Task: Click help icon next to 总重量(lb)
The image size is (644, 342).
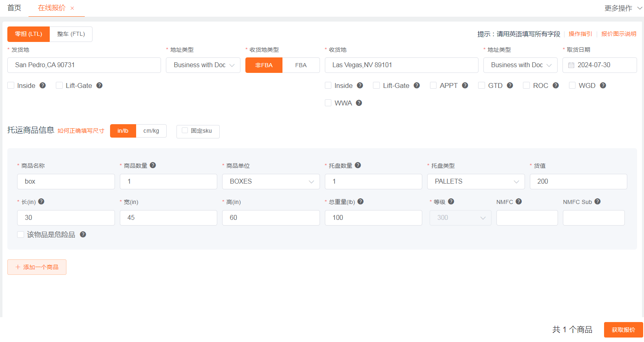Action: pyautogui.click(x=360, y=202)
